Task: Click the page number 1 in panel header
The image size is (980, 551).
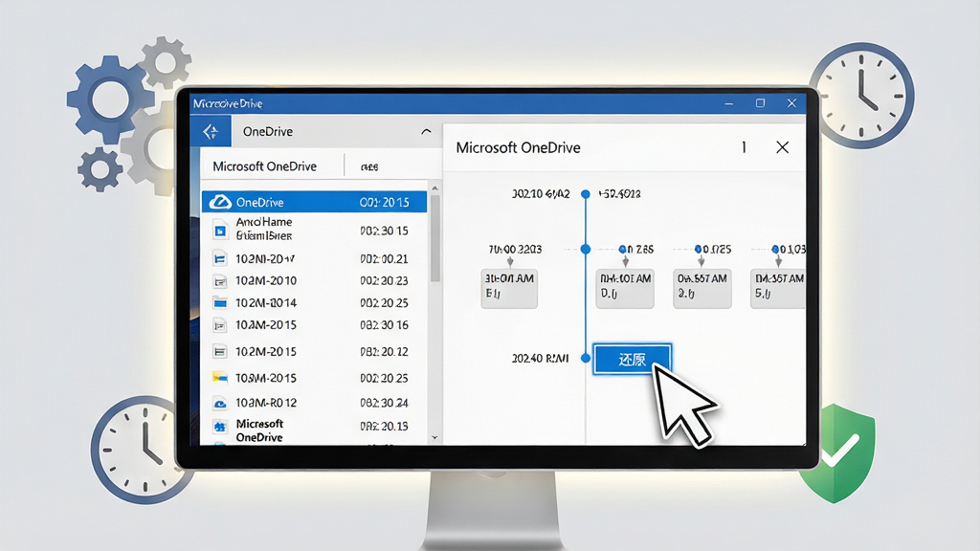Action: [743, 147]
